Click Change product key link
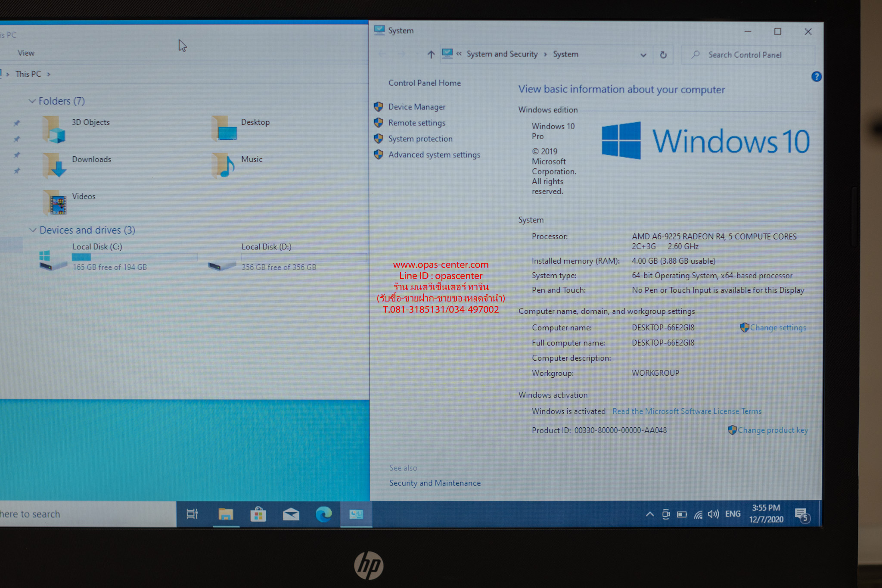 [x=773, y=430]
